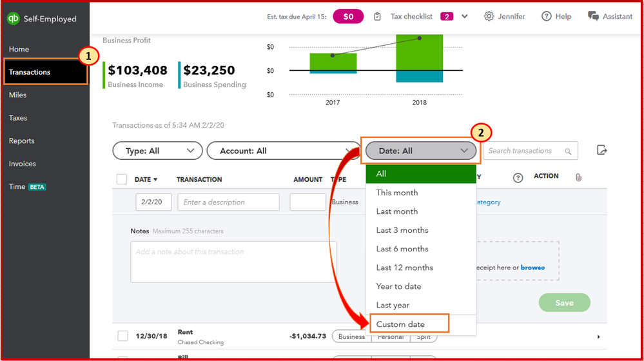Image resolution: width=644 pixels, height=361 pixels.
Task: Click the empty amount field
Action: pyautogui.click(x=307, y=202)
